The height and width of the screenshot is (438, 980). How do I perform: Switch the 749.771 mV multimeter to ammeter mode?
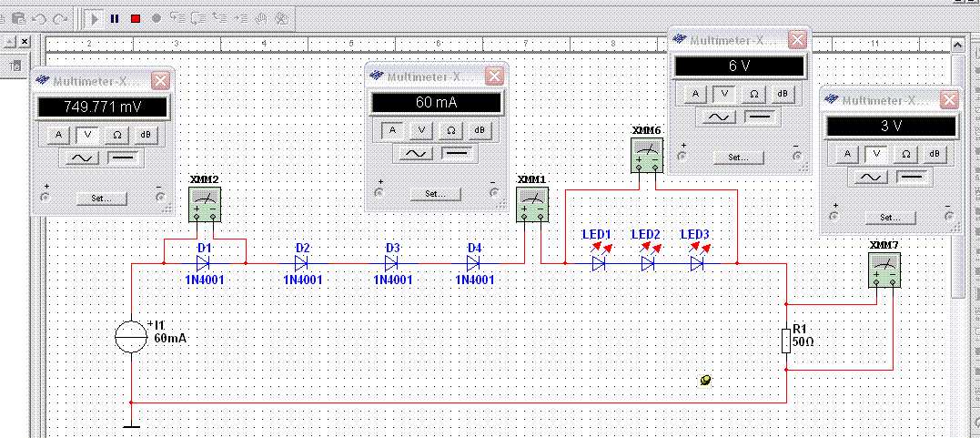click(59, 134)
